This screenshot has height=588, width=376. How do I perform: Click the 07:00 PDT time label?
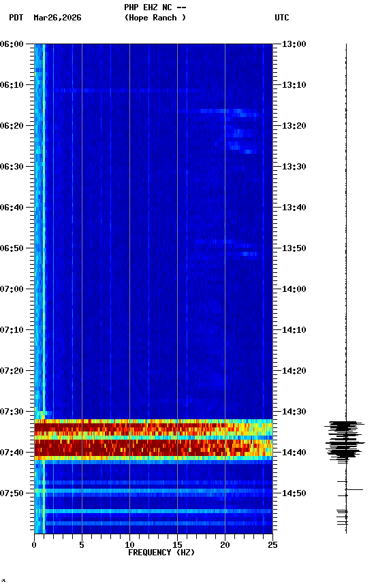click(x=12, y=289)
